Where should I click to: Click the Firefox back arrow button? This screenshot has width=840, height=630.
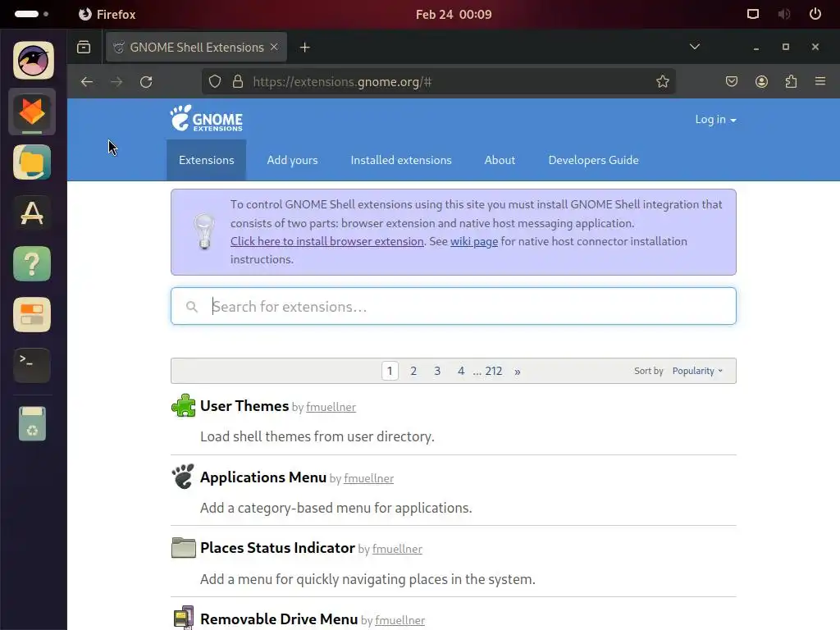pos(87,82)
